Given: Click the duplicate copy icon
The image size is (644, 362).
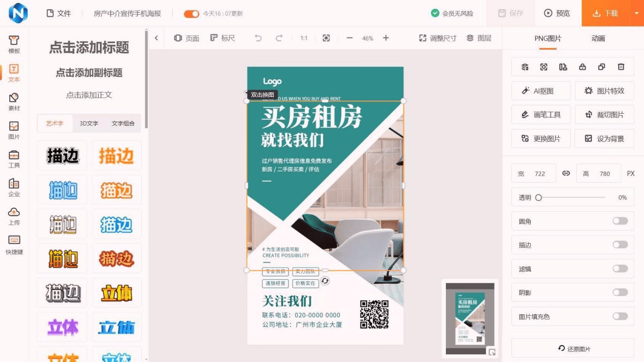Looking at the screenshot, I should click(x=601, y=67).
